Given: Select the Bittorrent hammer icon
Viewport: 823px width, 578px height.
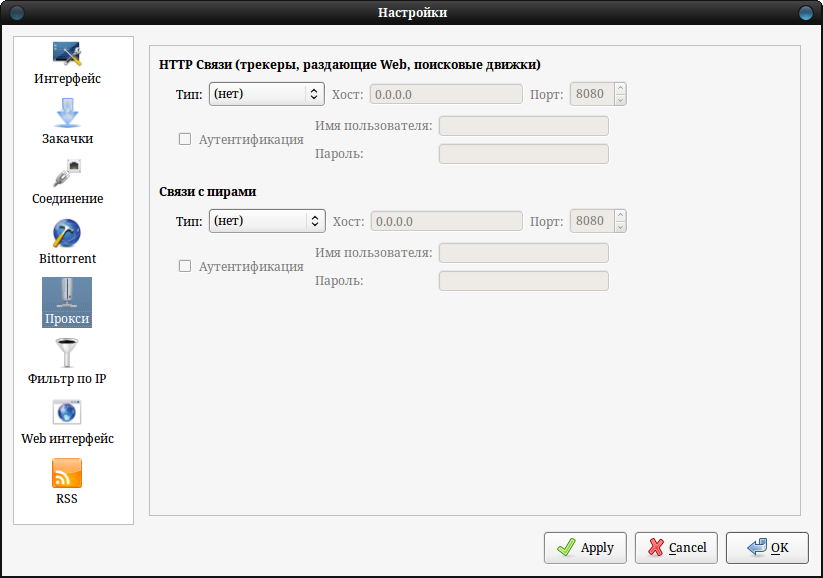Looking at the screenshot, I should (67, 233).
